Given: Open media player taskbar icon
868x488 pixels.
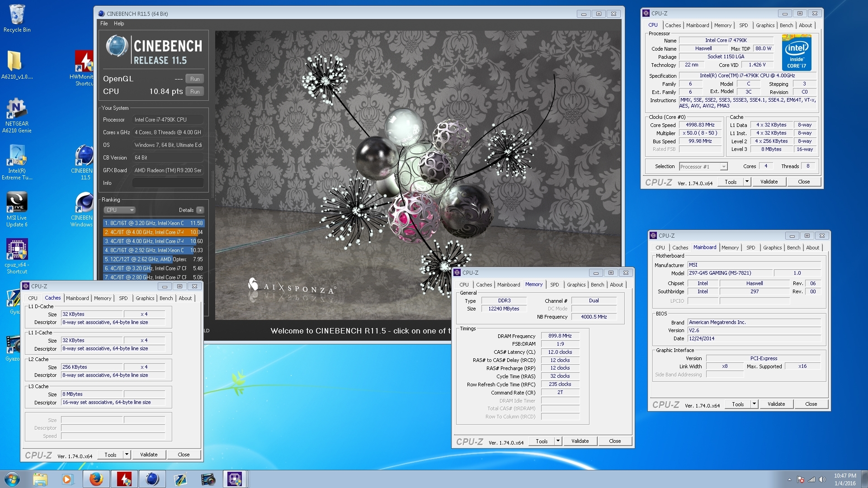Looking at the screenshot, I should pos(67,479).
